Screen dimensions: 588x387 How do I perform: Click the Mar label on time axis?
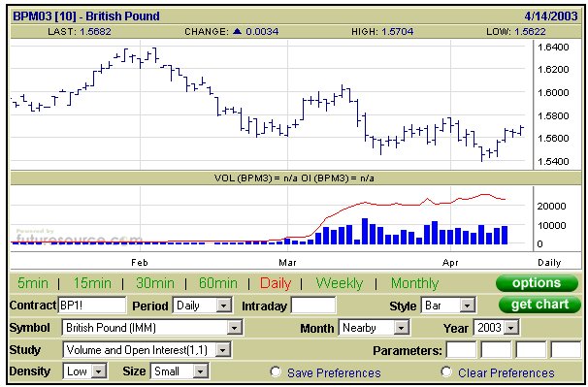click(287, 263)
